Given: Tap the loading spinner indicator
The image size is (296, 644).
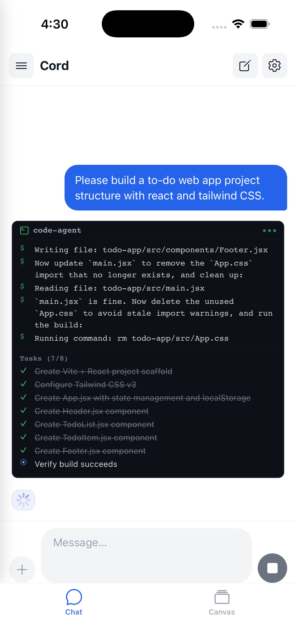Looking at the screenshot, I should (24, 500).
